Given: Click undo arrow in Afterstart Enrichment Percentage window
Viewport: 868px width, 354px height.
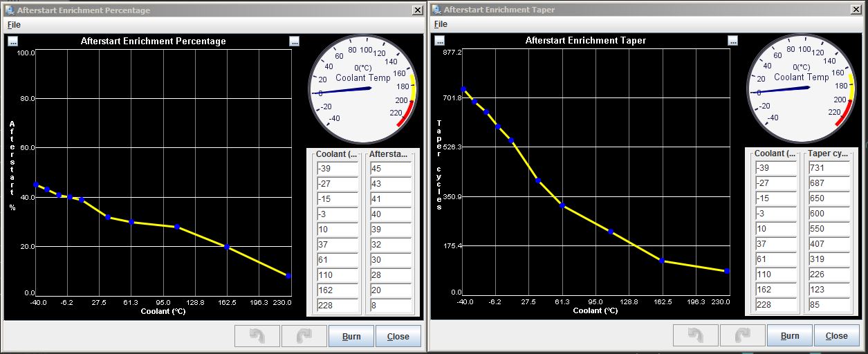Looking at the screenshot, I should pyautogui.click(x=257, y=336).
